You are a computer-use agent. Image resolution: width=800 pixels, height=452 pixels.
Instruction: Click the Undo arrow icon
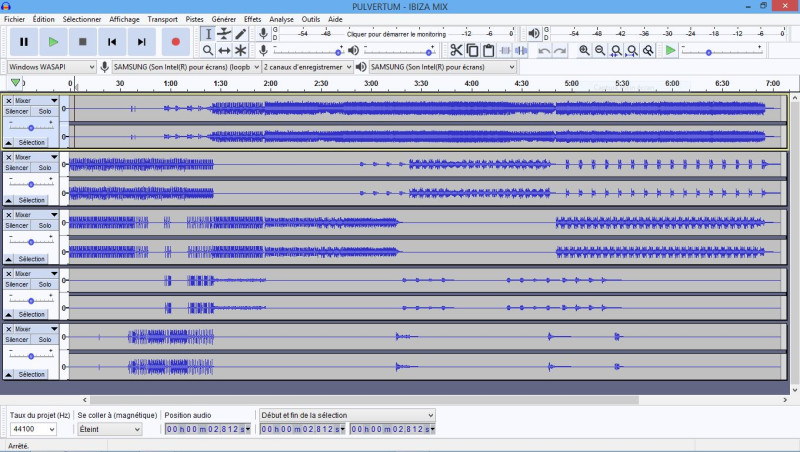(x=544, y=50)
